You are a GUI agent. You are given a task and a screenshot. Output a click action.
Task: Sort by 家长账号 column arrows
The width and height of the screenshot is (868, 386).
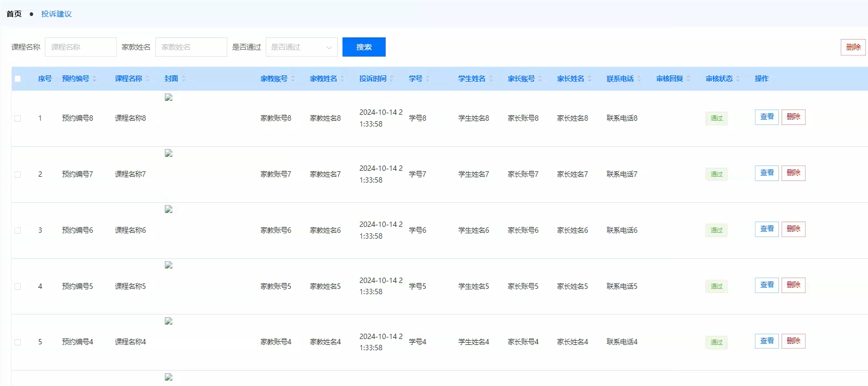tap(540, 78)
